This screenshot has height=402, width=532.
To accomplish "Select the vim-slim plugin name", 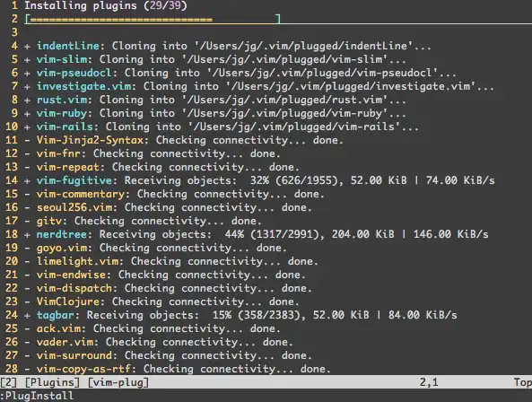I will click(x=62, y=59).
